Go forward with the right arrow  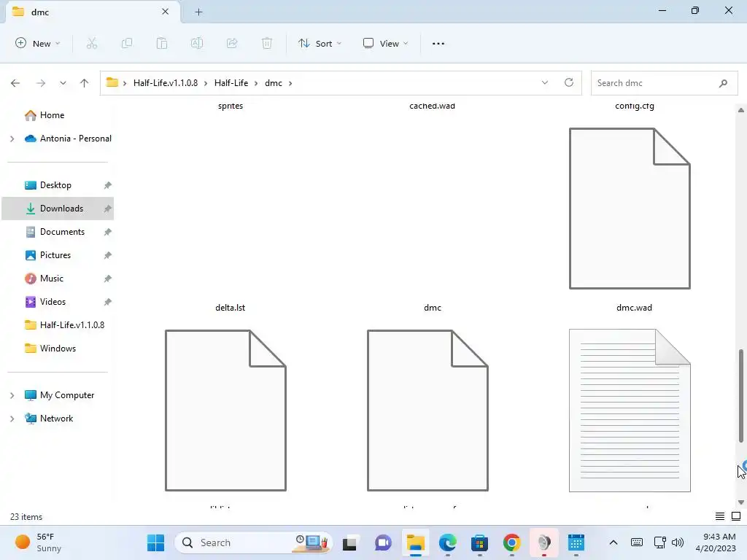(41, 83)
